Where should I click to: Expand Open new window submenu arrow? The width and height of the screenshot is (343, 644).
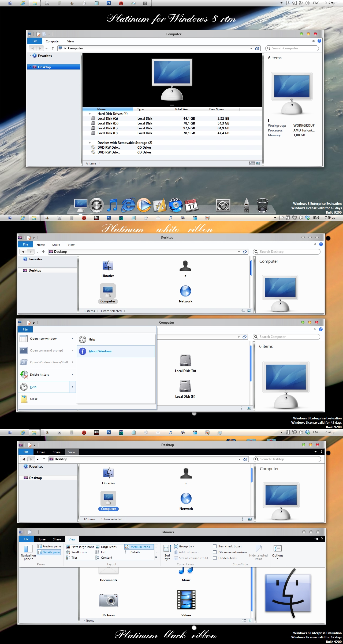pyautogui.click(x=72, y=339)
